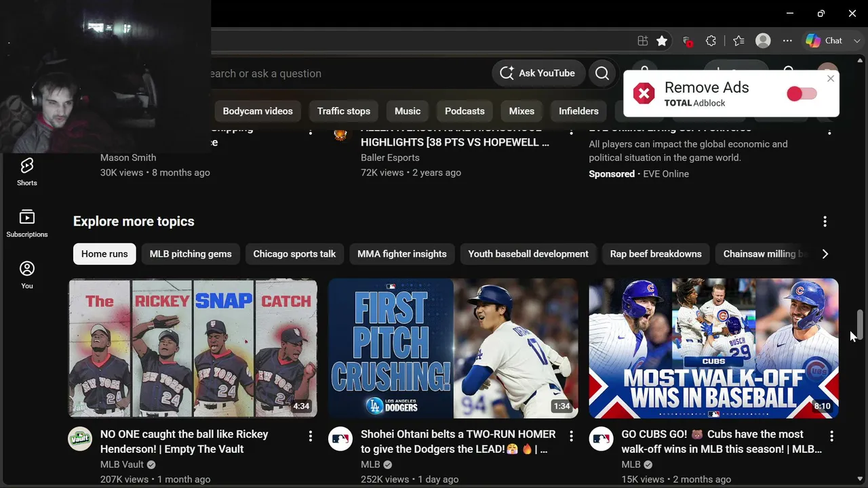Visit the MLB Vault channel name link
The width and height of the screenshot is (868, 488).
click(x=122, y=464)
